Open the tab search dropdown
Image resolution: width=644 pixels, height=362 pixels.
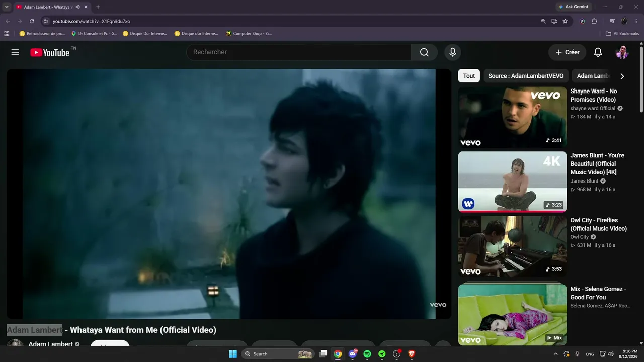pos(7,7)
